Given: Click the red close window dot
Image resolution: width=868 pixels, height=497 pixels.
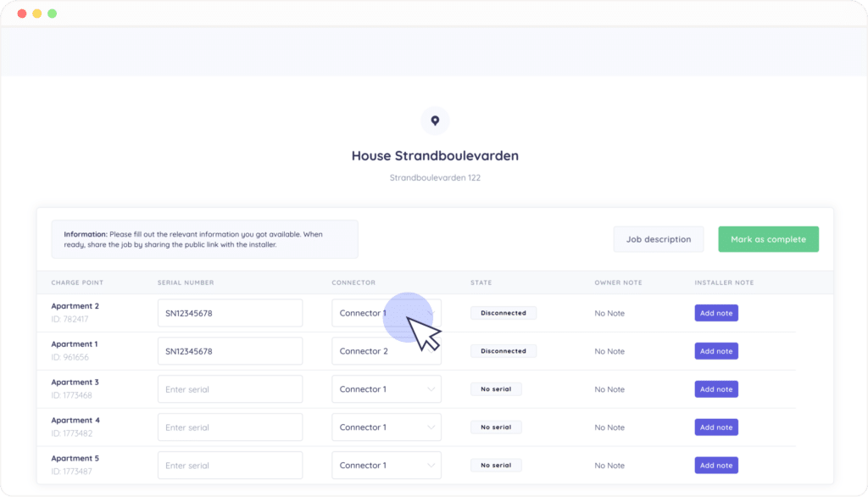Looking at the screenshot, I should (22, 14).
